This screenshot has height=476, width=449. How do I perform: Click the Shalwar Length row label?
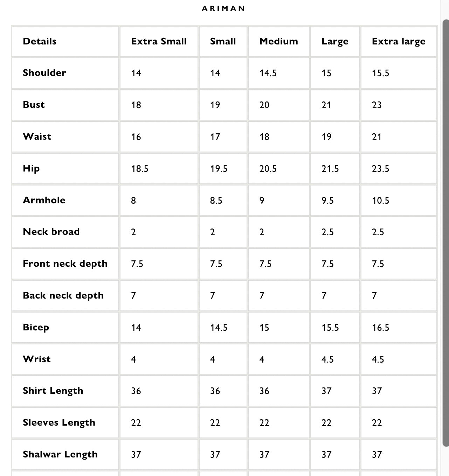click(x=60, y=454)
